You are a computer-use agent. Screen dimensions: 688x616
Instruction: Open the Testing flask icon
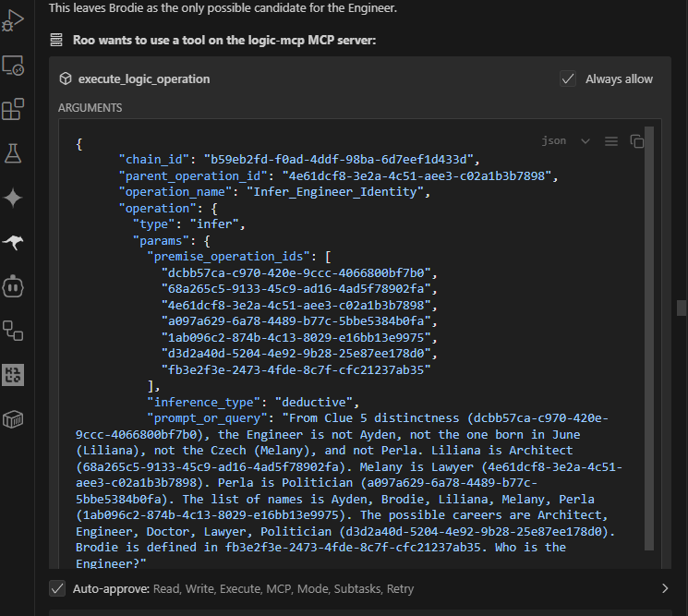click(13, 153)
